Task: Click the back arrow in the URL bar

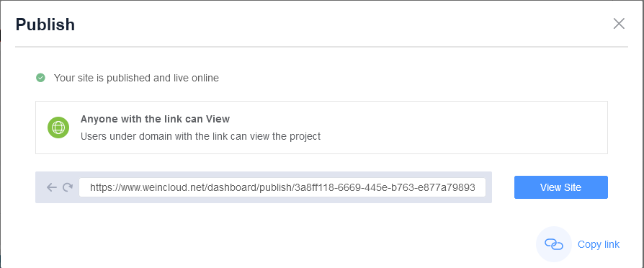Action: point(51,187)
